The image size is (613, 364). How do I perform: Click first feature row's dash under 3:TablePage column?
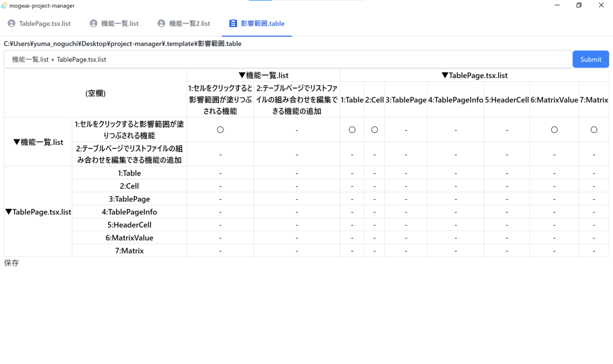tap(406, 130)
